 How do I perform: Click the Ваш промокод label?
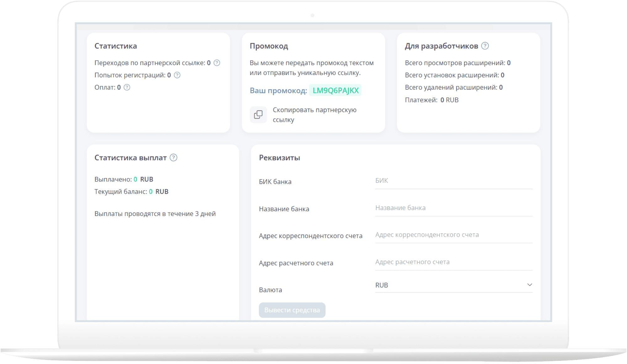tap(278, 91)
